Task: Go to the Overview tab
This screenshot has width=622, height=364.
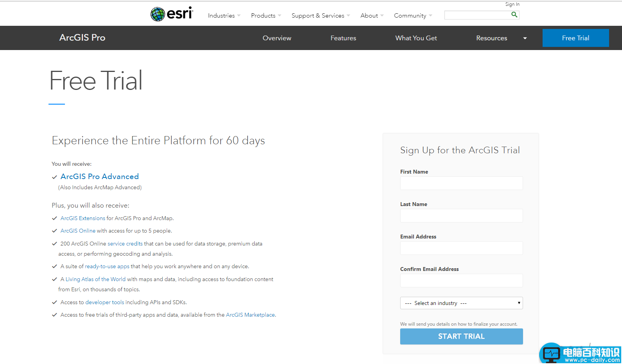Action: (277, 38)
